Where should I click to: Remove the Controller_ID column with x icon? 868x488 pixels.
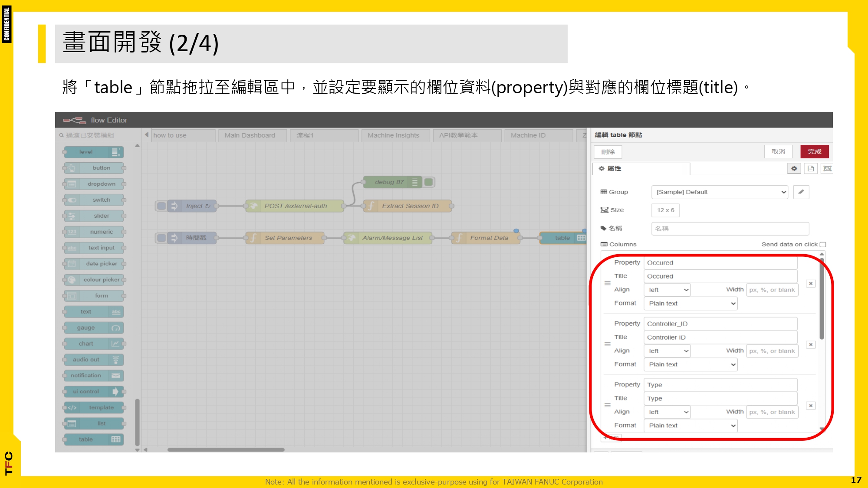click(x=810, y=344)
